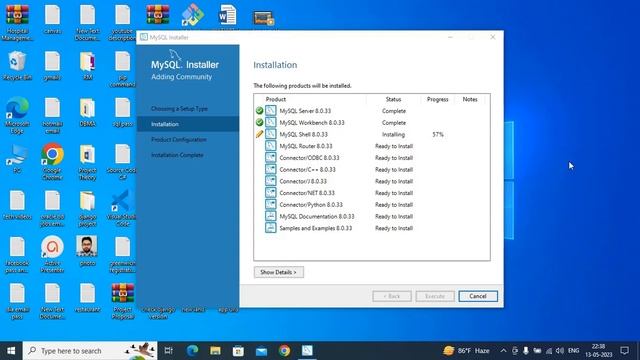
Task: Open Google Chrome desktop shortcut
Action: coord(52,162)
